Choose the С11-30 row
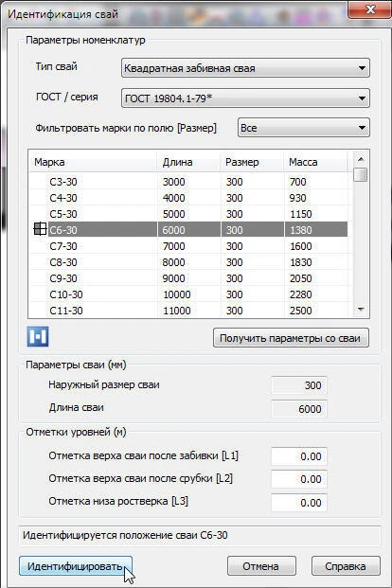 point(188,311)
